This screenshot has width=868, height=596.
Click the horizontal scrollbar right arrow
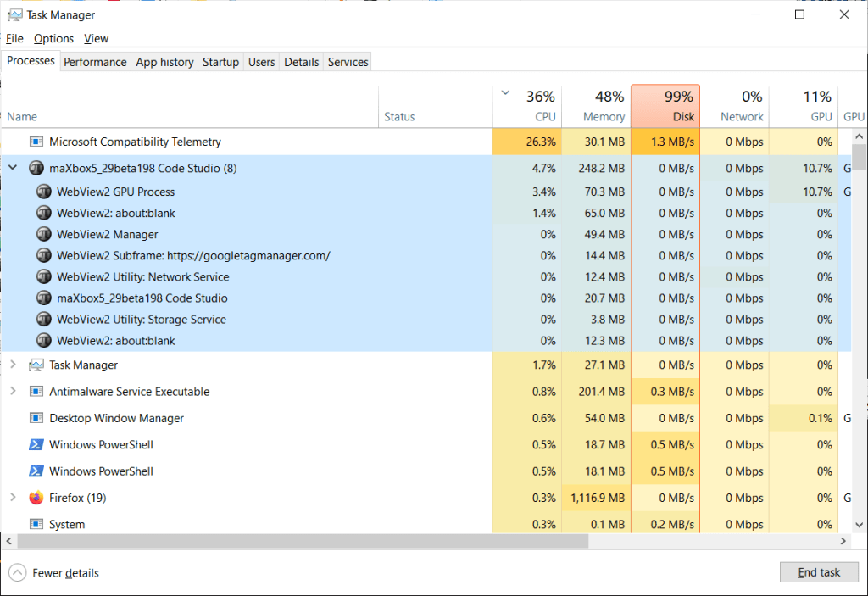click(843, 541)
